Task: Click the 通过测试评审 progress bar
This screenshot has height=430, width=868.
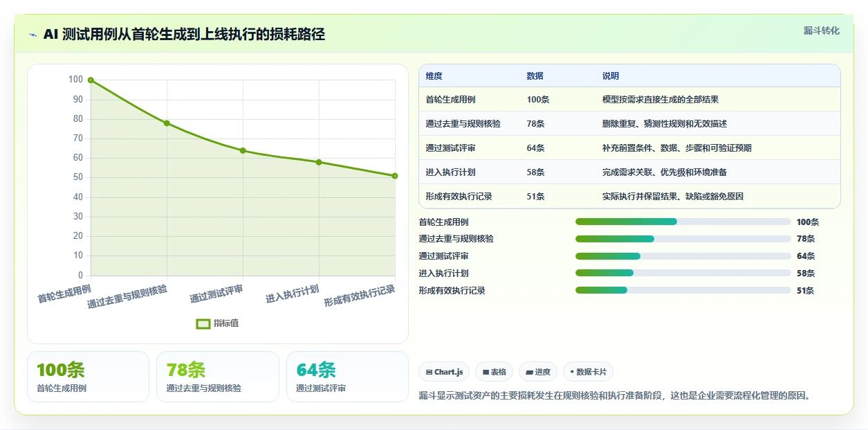Action: [x=683, y=256]
